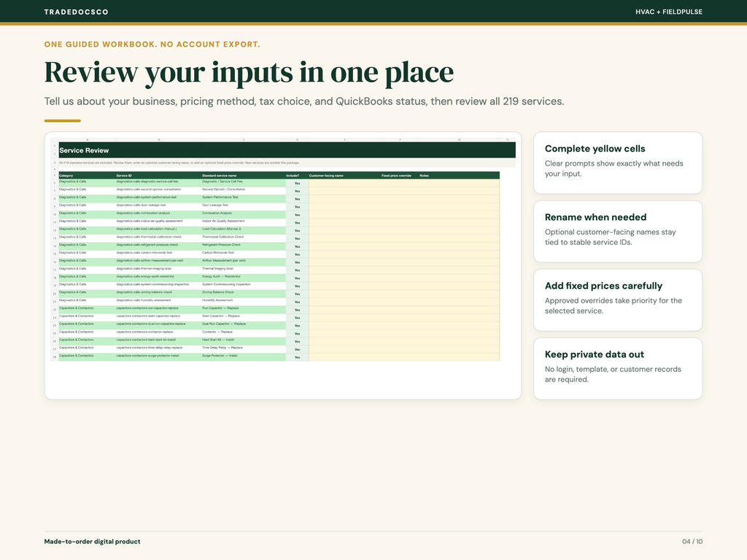Click the 'Service Review' sheet title
747x560 pixels.
point(84,150)
